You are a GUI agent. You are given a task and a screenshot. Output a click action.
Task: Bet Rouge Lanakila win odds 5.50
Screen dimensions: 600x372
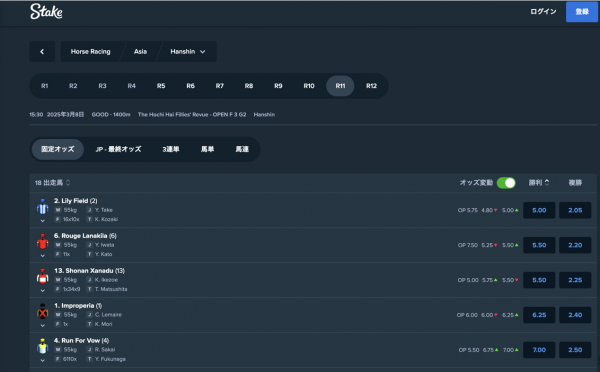539,245
